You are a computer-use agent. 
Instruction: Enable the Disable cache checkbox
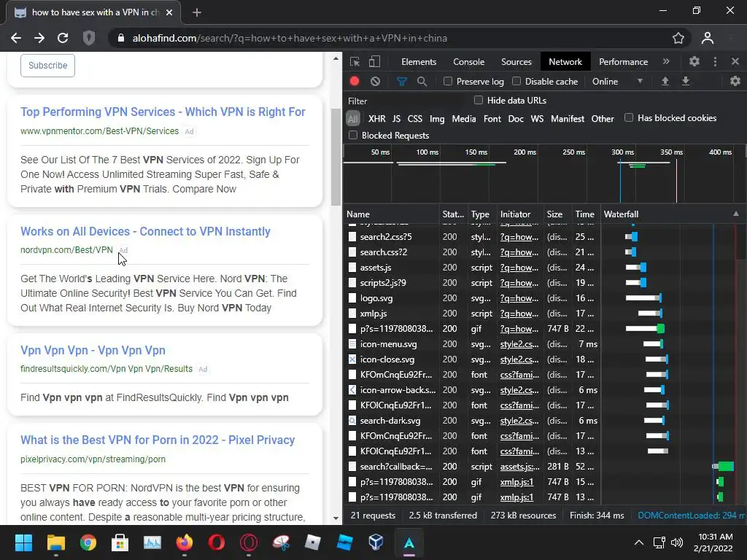coord(516,82)
